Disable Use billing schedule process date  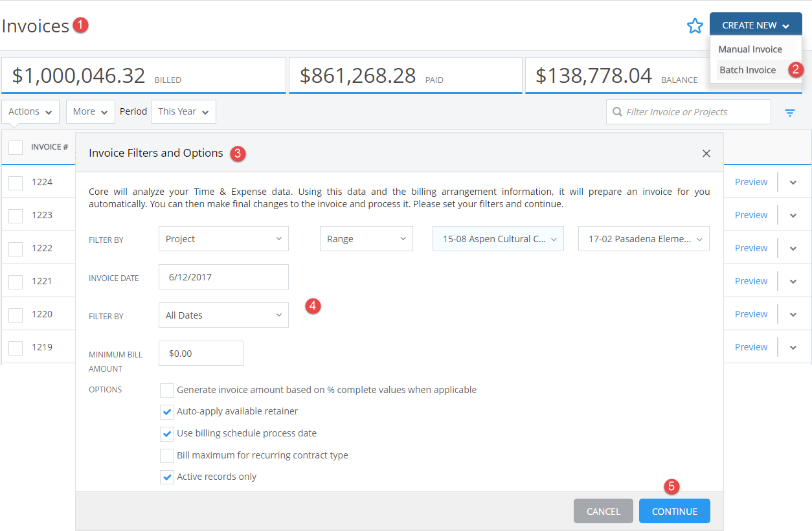tap(166, 433)
